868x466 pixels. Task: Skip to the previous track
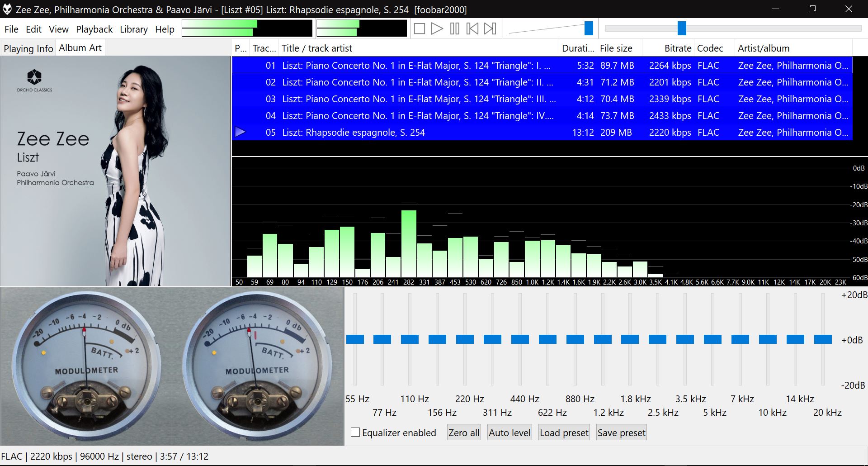point(472,29)
